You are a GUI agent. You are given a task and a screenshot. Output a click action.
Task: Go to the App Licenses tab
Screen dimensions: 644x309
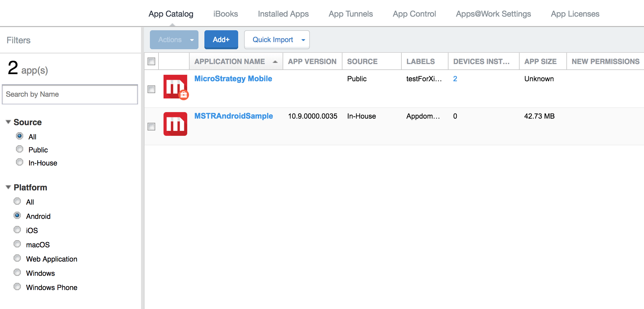tap(575, 14)
